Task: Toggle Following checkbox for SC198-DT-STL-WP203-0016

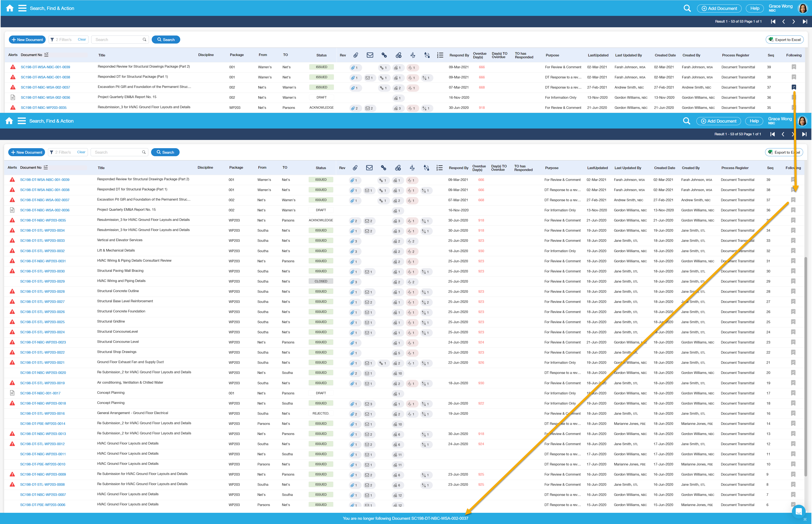Action: (x=793, y=413)
